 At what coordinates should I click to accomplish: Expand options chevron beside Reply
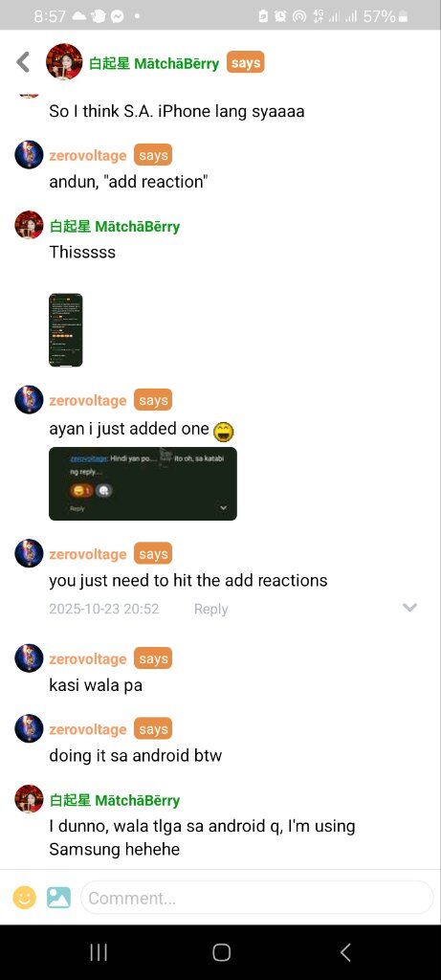click(x=409, y=608)
